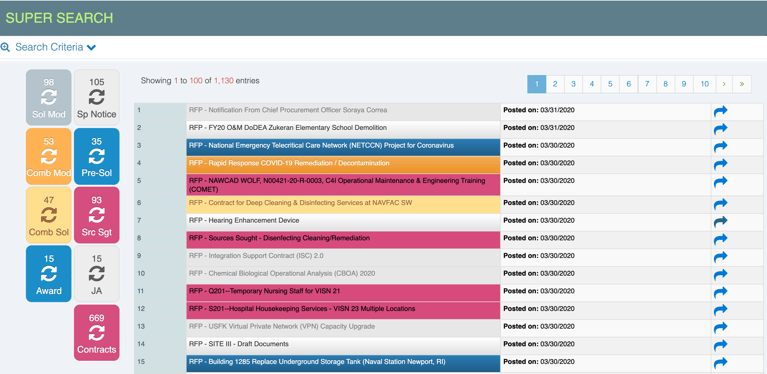Go to results page 7
Viewport: 767px width, 374px height.
coord(647,84)
